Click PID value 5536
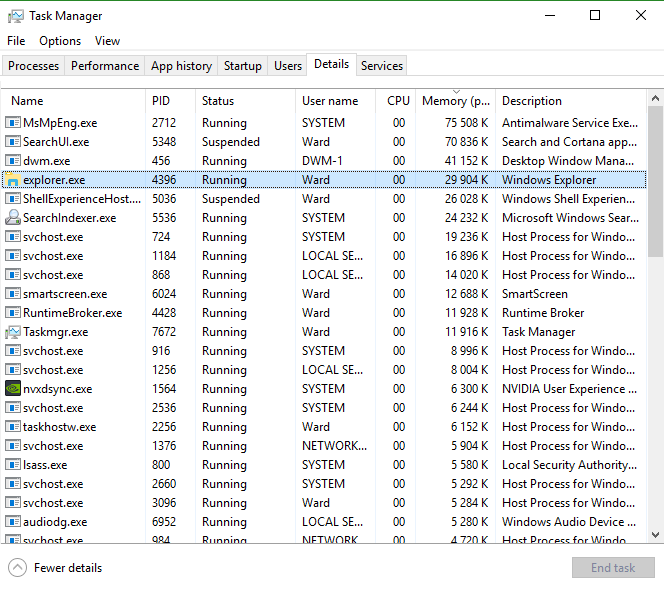664x592 pixels. 164,218
